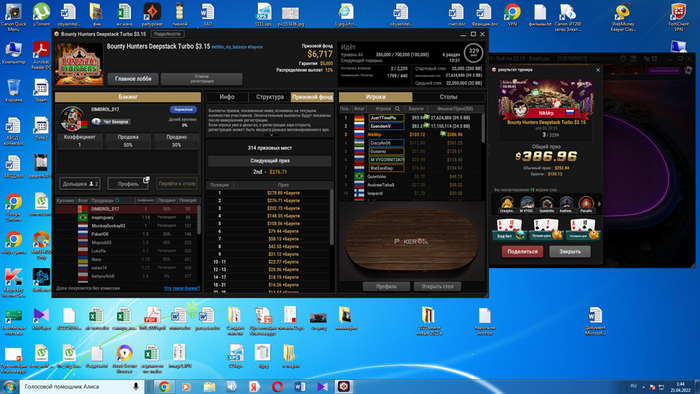This screenshot has height=394, width=700.
Task: Launch partypoker desktop shortcut
Action: 152,14
